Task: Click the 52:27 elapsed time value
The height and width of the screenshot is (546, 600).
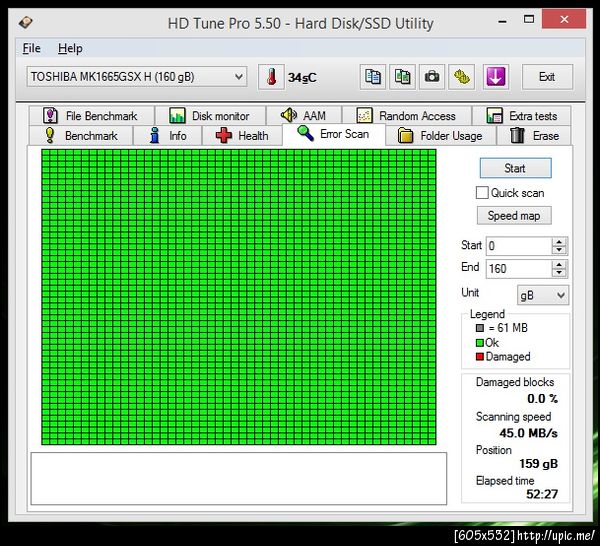Action: (542, 494)
